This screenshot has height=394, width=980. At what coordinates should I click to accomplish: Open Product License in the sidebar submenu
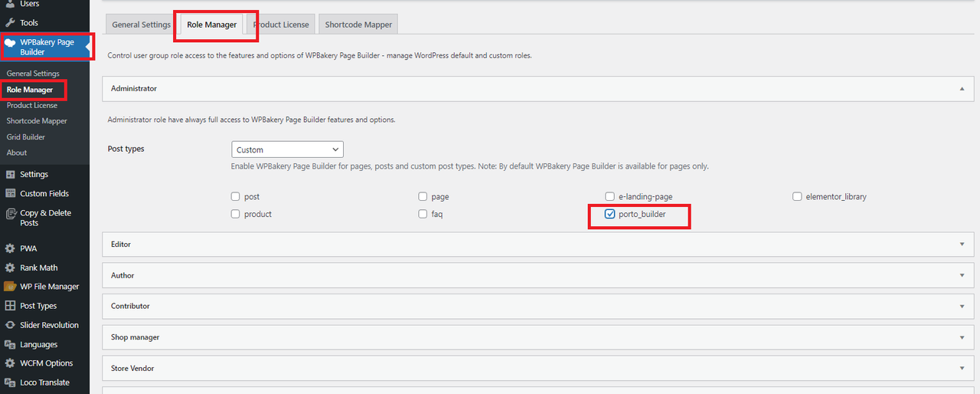(32, 105)
